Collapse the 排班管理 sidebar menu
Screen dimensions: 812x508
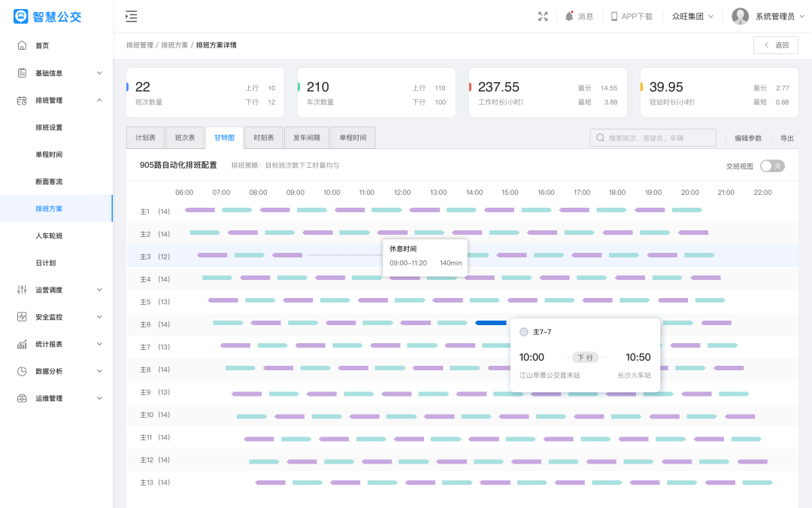99,100
